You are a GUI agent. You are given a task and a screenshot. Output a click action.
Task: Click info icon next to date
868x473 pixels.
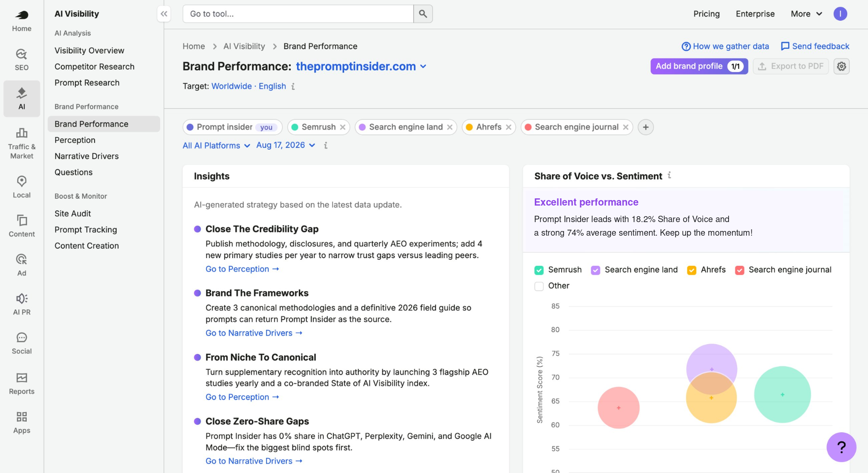(325, 145)
